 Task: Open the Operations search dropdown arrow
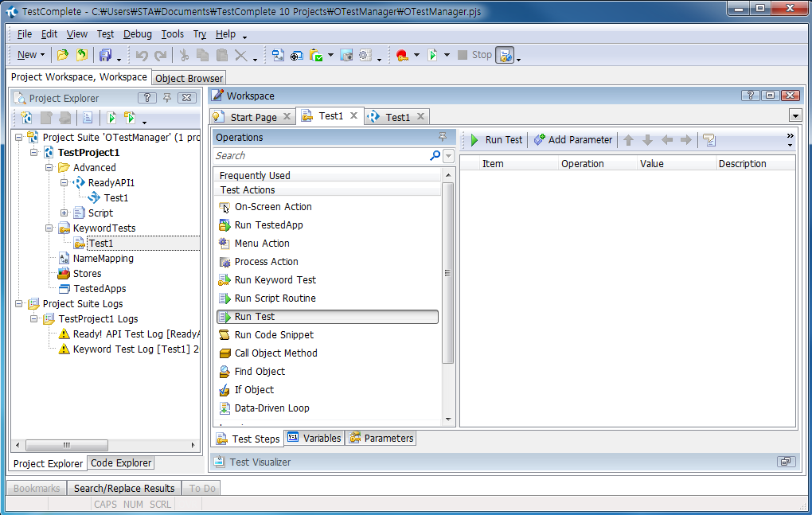coord(448,156)
